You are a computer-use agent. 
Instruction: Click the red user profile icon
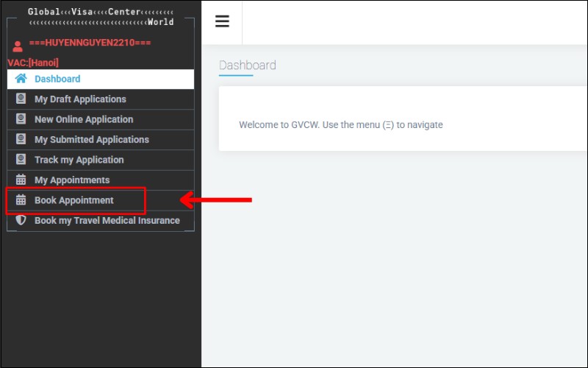coord(18,46)
